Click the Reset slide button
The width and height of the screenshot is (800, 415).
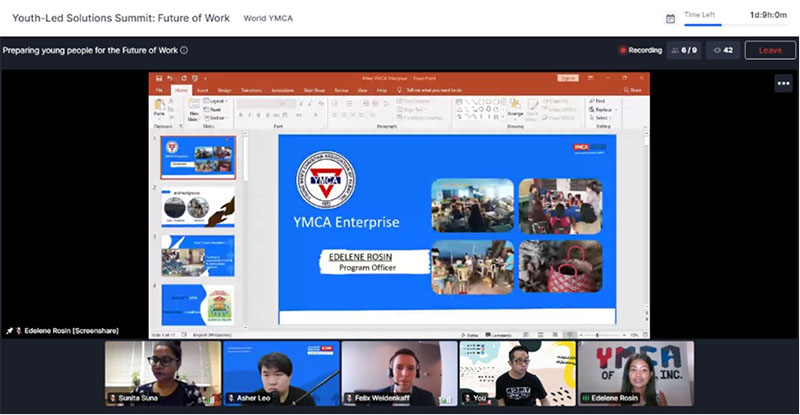click(x=213, y=109)
